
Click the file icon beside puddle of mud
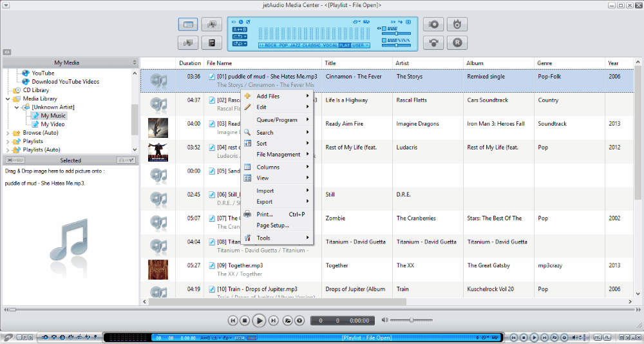click(212, 77)
